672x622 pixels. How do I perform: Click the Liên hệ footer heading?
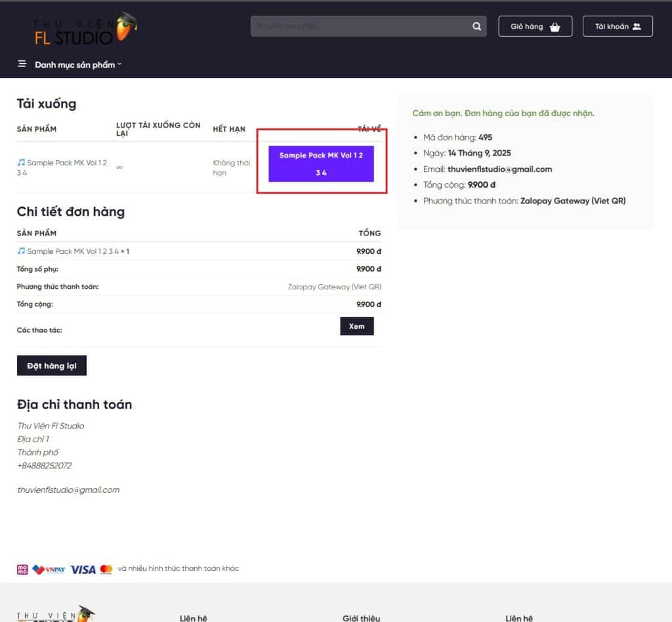pyautogui.click(x=193, y=618)
